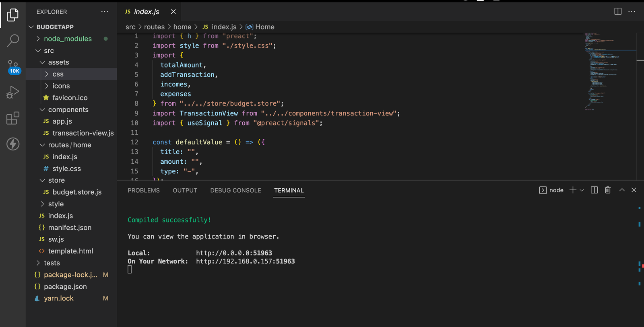644x327 pixels.
Task: Select the TERMINAL tab
Action: click(289, 190)
